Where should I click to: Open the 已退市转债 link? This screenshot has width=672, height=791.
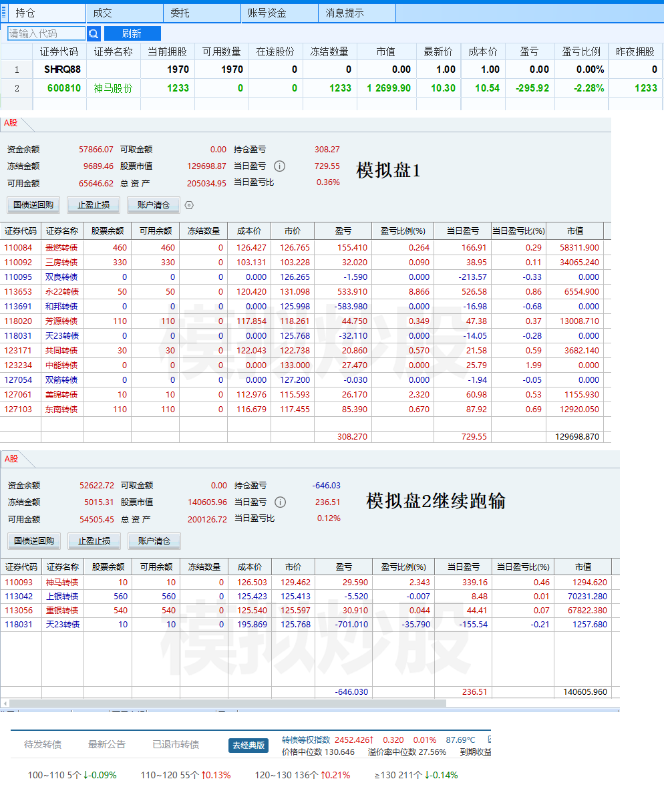click(x=176, y=744)
